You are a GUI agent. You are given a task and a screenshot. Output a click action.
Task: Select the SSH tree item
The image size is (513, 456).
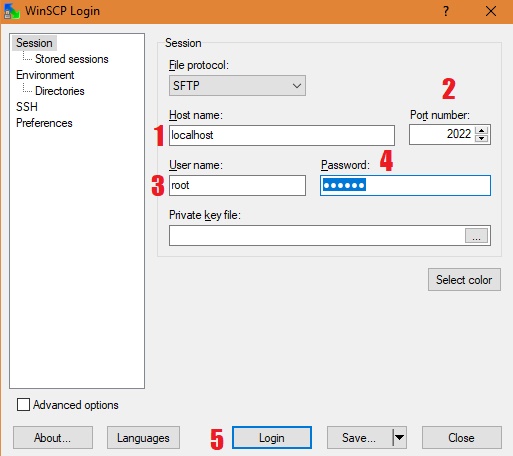point(27,107)
